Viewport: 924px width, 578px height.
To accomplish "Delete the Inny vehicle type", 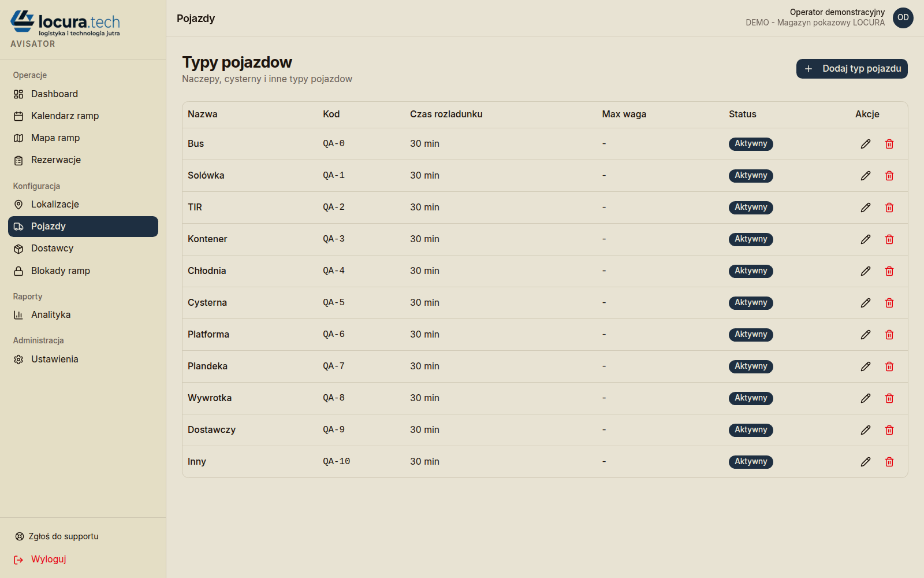I will click(889, 462).
